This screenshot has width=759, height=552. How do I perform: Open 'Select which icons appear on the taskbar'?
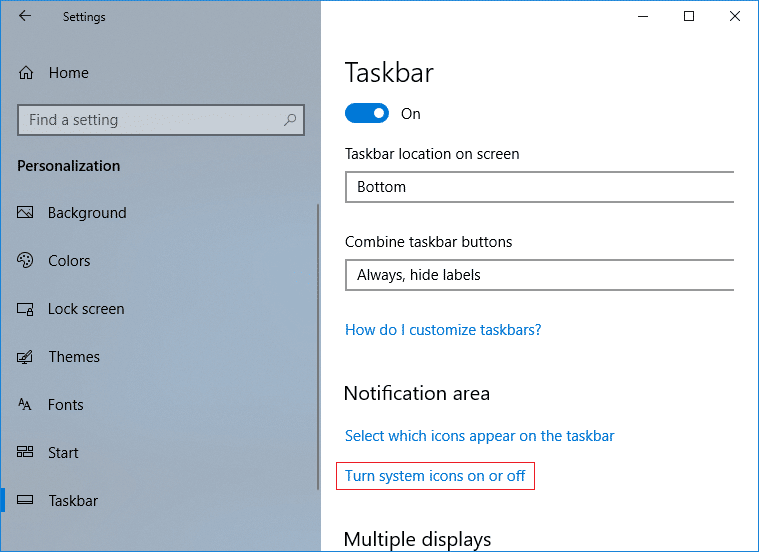pyautogui.click(x=479, y=436)
